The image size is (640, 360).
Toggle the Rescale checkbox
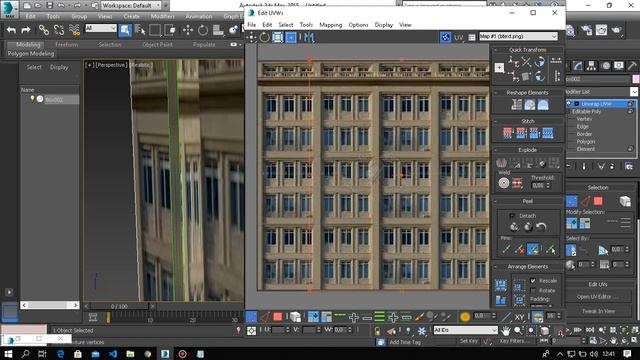[x=533, y=280]
